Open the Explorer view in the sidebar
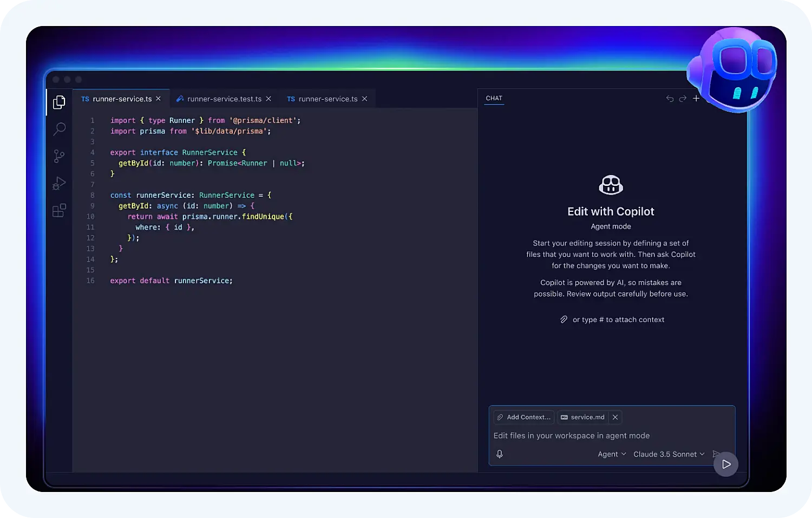This screenshot has width=812, height=518. [x=59, y=102]
